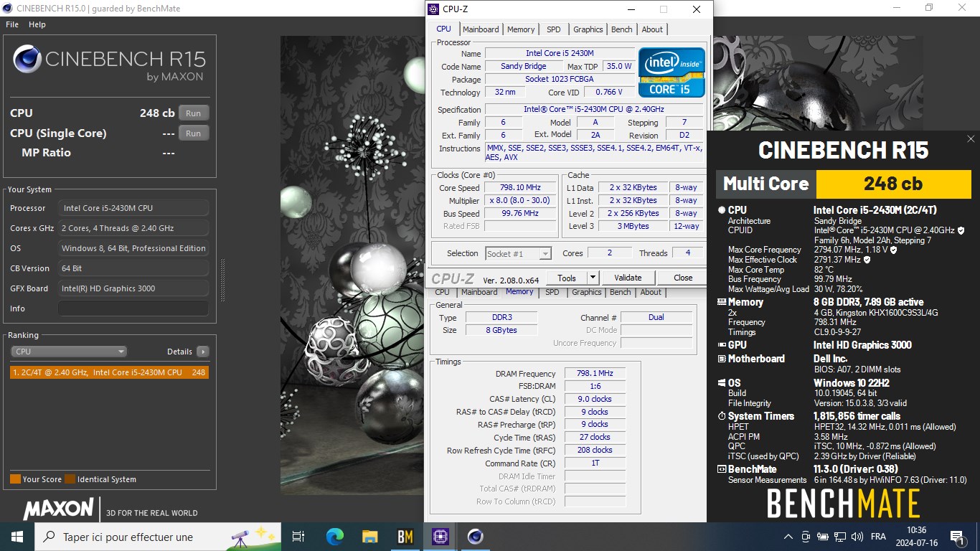This screenshot has height=551, width=980.
Task: Switch to Cinebench via its taskbar icon
Action: (475, 536)
